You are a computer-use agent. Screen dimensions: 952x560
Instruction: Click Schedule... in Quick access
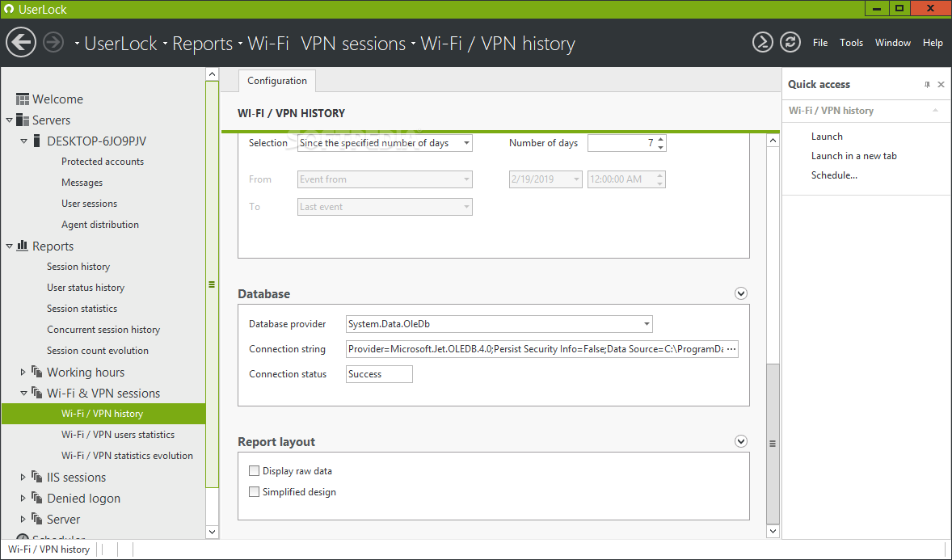[x=834, y=175]
